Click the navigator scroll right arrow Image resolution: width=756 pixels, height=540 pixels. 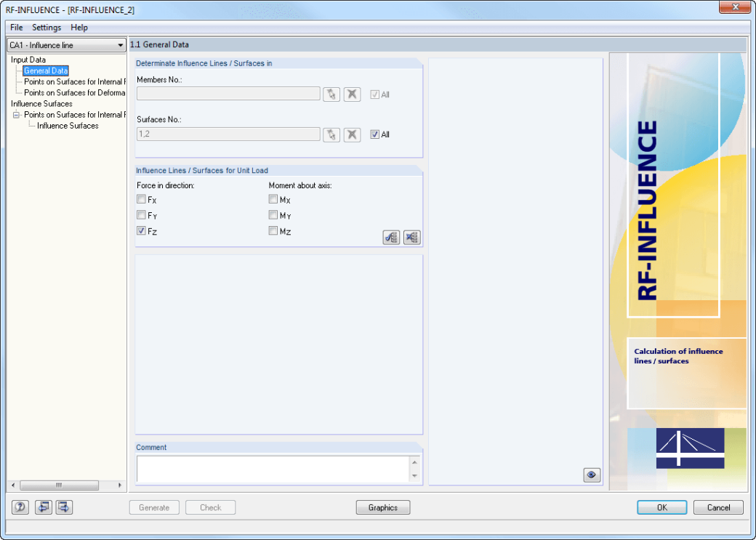tap(119, 485)
